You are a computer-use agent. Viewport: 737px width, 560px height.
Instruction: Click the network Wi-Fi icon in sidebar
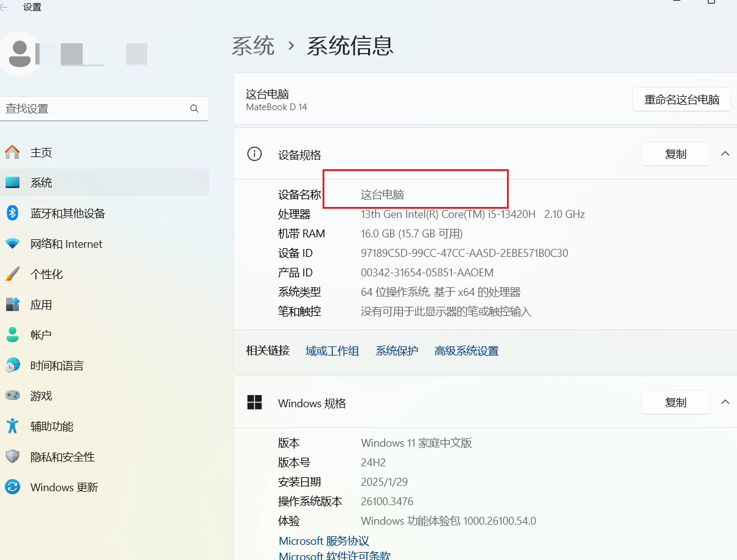tap(12, 243)
